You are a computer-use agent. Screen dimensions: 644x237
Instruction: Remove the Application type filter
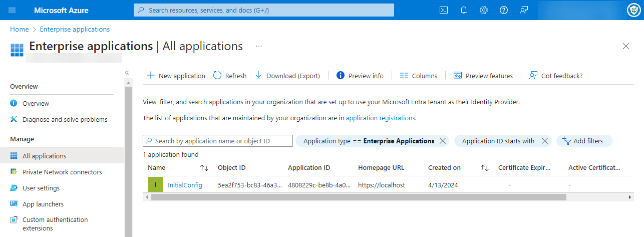point(443,141)
